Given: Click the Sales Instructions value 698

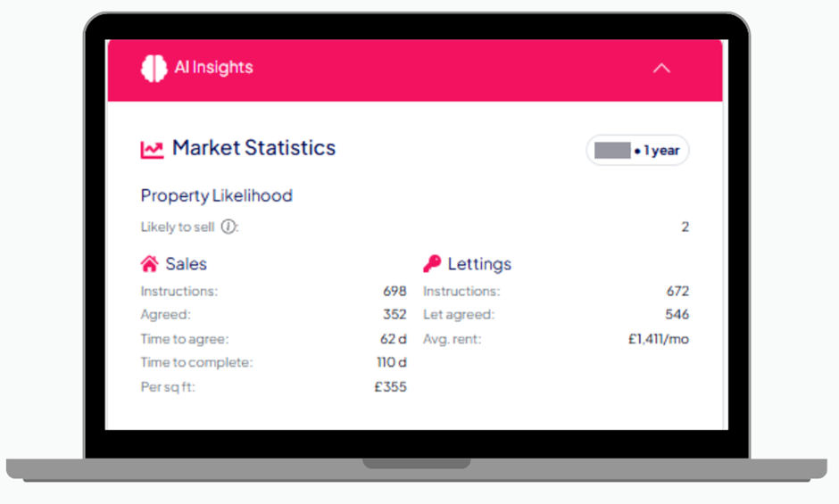Looking at the screenshot, I should pos(395,291).
